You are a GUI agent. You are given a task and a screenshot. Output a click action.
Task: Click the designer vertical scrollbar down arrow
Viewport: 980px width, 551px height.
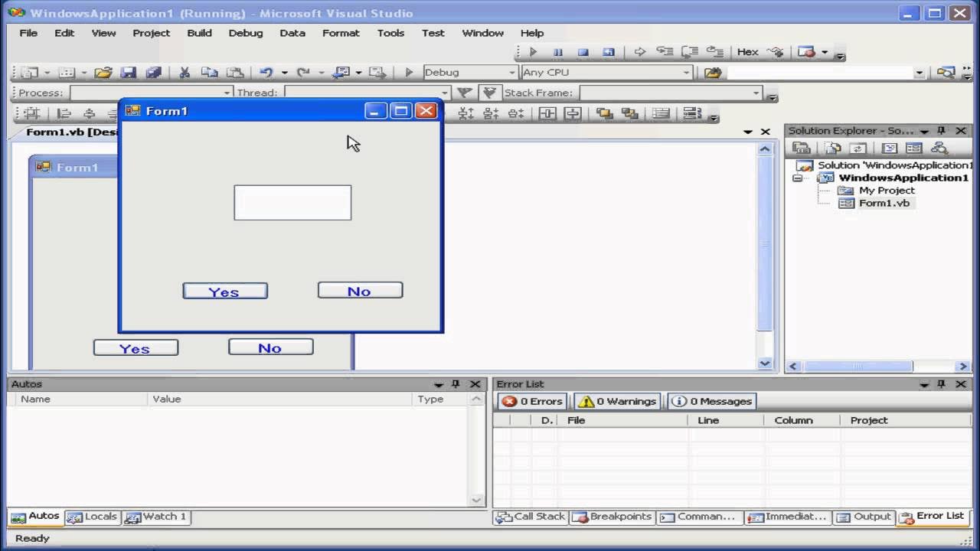(765, 364)
